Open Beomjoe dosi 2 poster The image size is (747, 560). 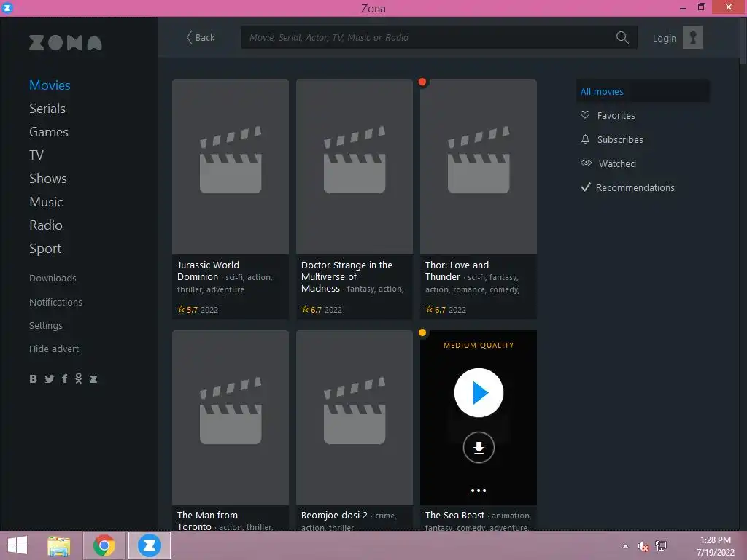click(355, 418)
